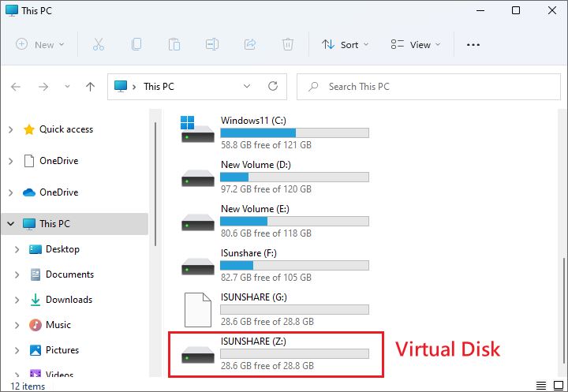The width and height of the screenshot is (568, 392).
Task: Open the See more ellipsis menu
Action: [473, 45]
